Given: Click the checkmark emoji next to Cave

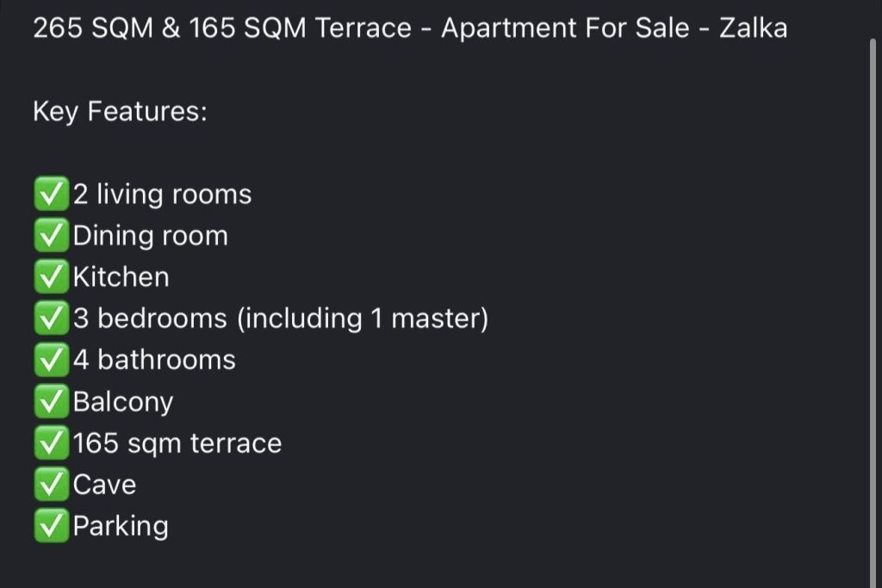Looking at the screenshot, I should (51, 484).
